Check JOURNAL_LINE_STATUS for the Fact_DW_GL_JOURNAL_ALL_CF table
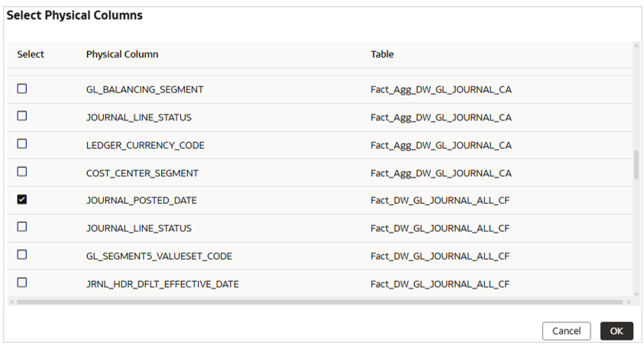The height and width of the screenshot is (346, 644). point(22,227)
